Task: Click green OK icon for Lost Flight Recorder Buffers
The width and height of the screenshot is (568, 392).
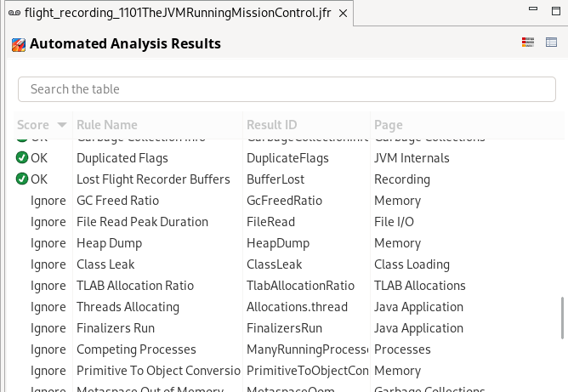Action: click(22, 179)
